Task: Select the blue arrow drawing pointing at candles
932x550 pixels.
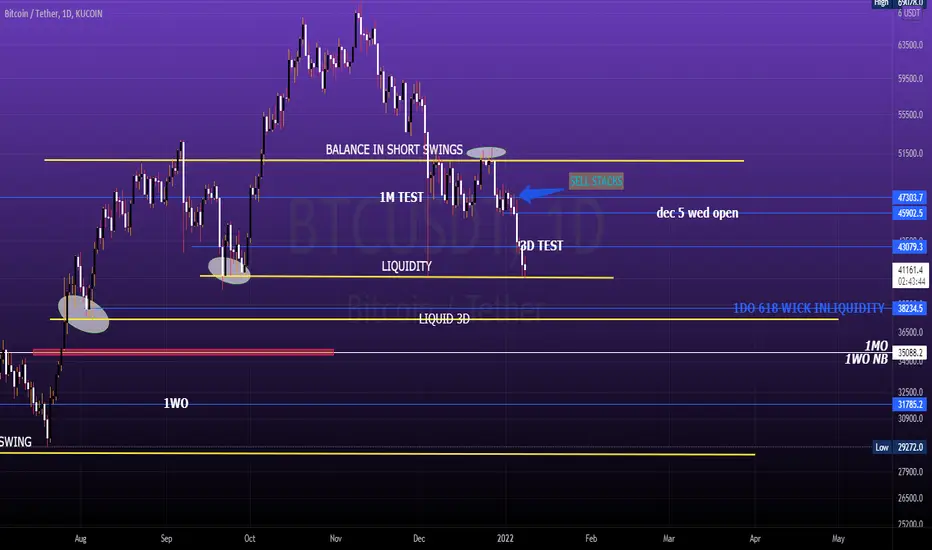Action: click(541, 193)
